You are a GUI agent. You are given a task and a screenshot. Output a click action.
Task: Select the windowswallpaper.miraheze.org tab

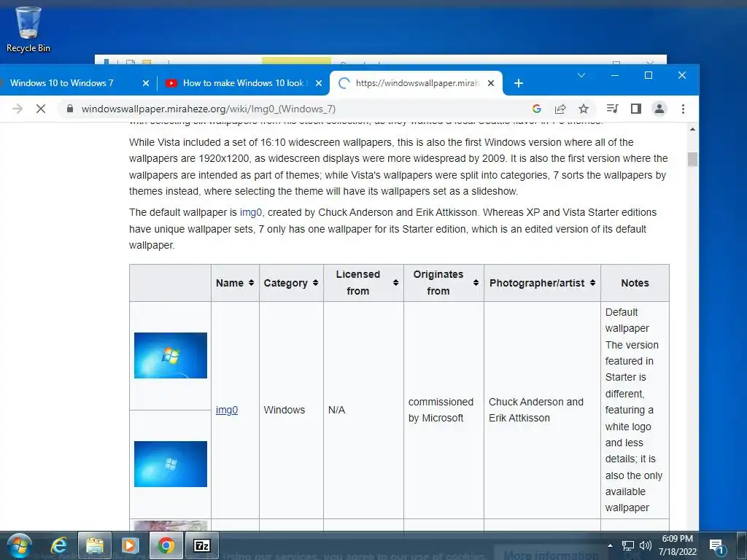tap(416, 83)
